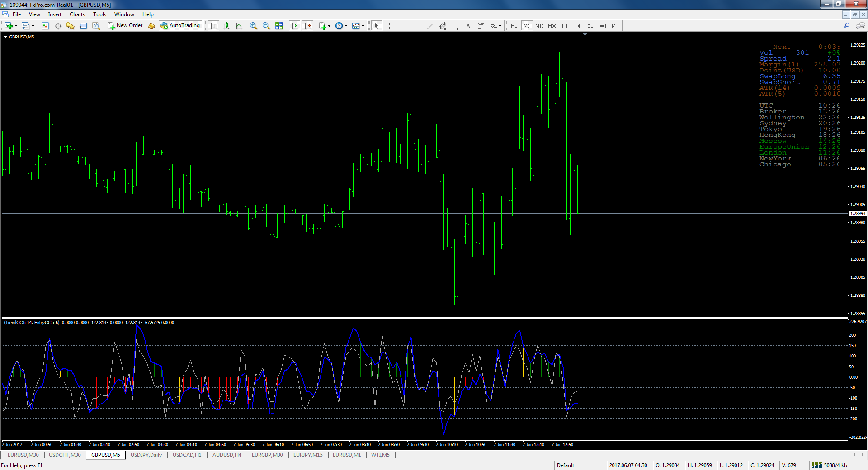This screenshot has height=470, width=868.
Task: Switch timeframe to MN
Action: [x=615, y=26]
